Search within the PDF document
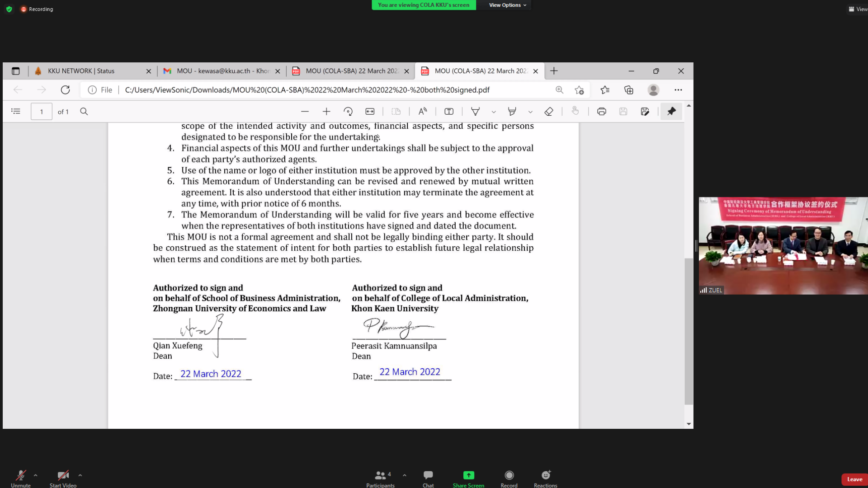The height and width of the screenshot is (488, 868). 84,111
